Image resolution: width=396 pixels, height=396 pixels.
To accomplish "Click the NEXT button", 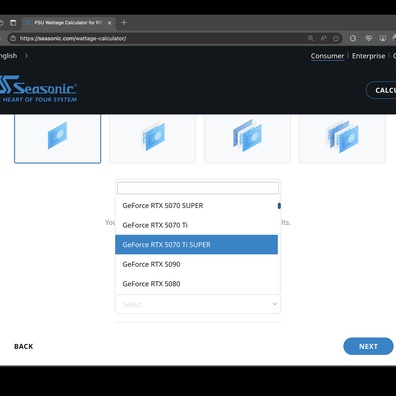I will pos(368,346).
